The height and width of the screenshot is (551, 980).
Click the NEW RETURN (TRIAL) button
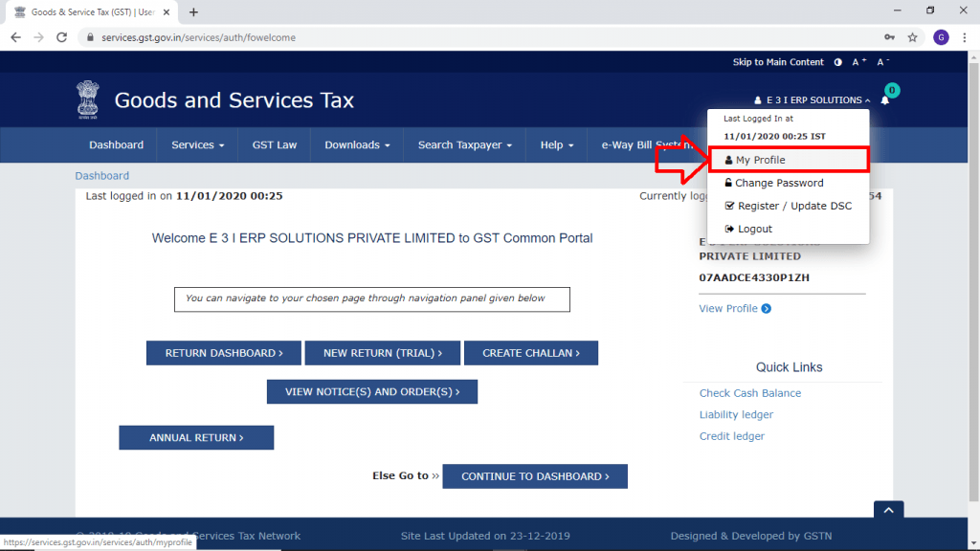tap(383, 353)
